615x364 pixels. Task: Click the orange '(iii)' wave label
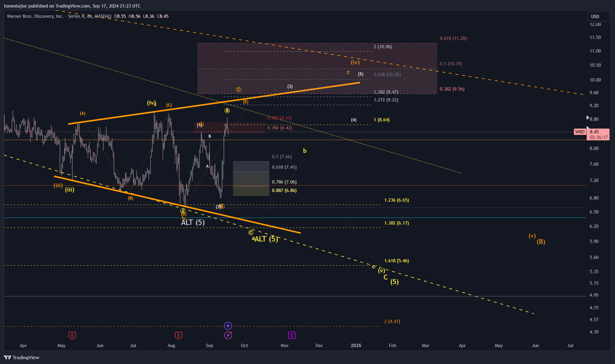coord(58,186)
